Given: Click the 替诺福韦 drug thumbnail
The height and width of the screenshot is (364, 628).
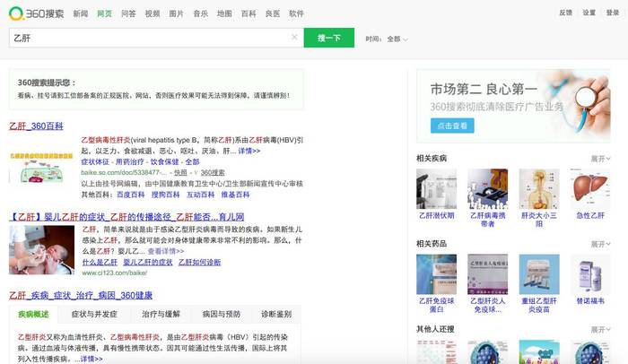Looking at the screenshot, I should click(590, 274).
